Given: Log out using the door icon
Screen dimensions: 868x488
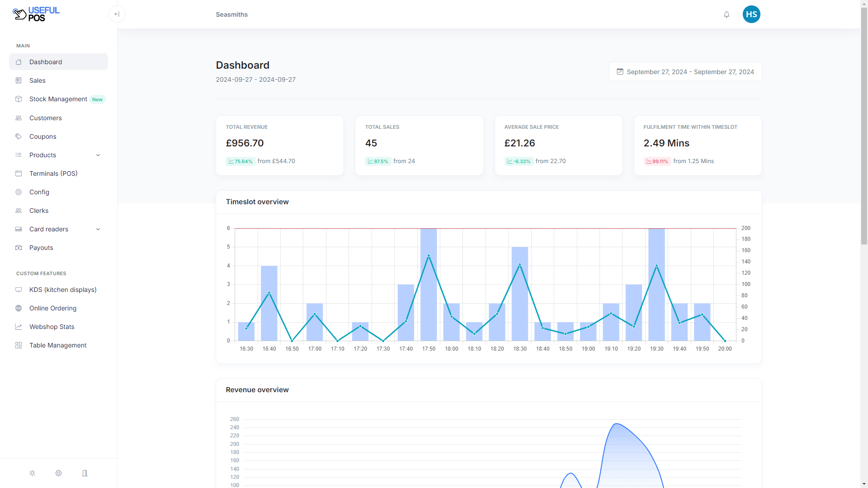Looking at the screenshot, I should tap(85, 473).
